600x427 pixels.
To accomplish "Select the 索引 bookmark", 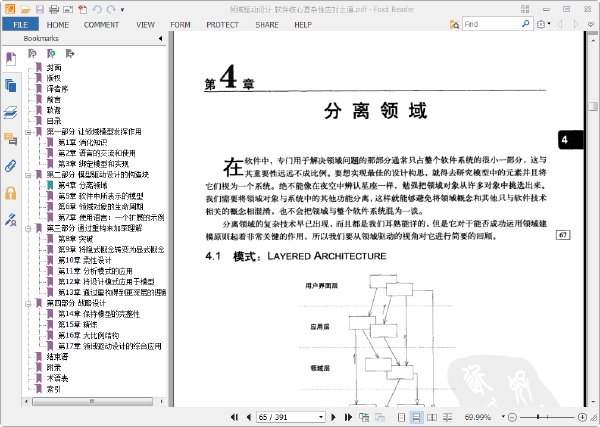I will pyautogui.click(x=54, y=389).
